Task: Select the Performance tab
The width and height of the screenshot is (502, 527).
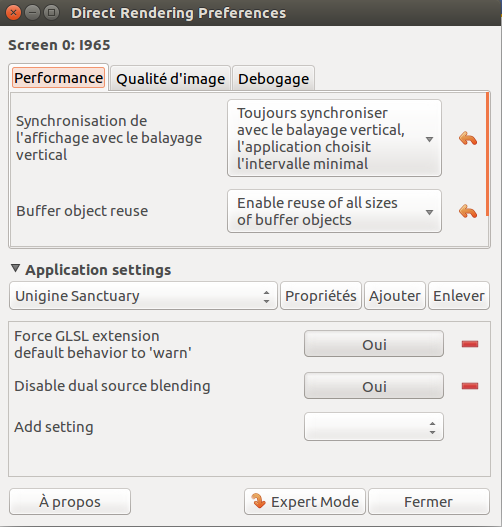Action: 58,78
